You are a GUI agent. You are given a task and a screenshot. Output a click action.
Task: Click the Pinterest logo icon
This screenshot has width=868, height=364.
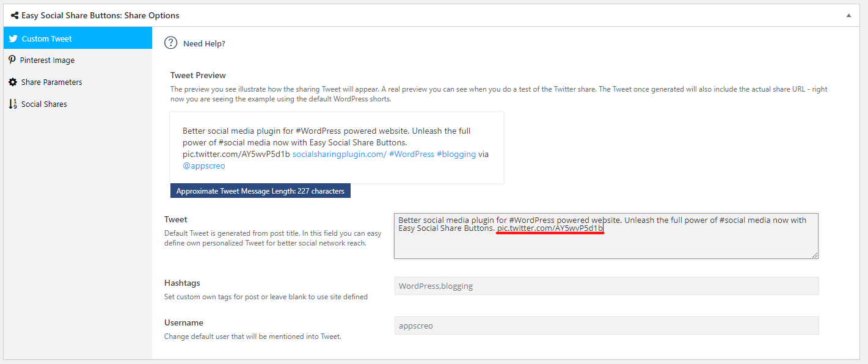click(x=12, y=60)
